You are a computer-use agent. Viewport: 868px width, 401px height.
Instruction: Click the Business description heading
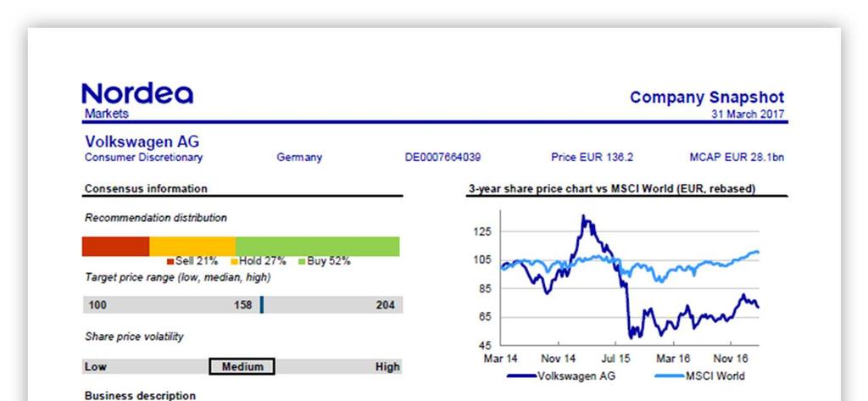click(140, 395)
